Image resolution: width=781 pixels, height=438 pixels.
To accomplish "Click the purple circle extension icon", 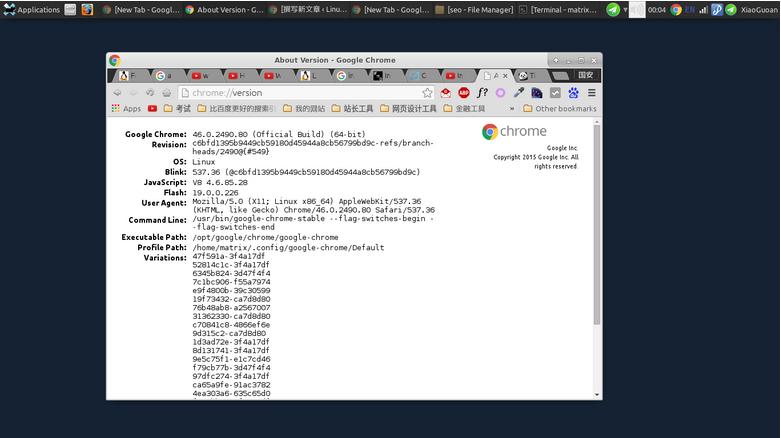I will click(x=500, y=93).
